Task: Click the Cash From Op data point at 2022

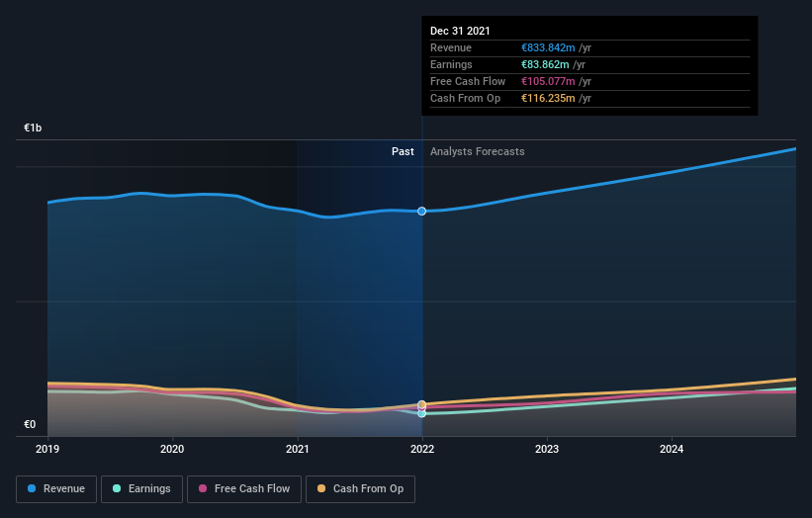Action: (x=422, y=404)
